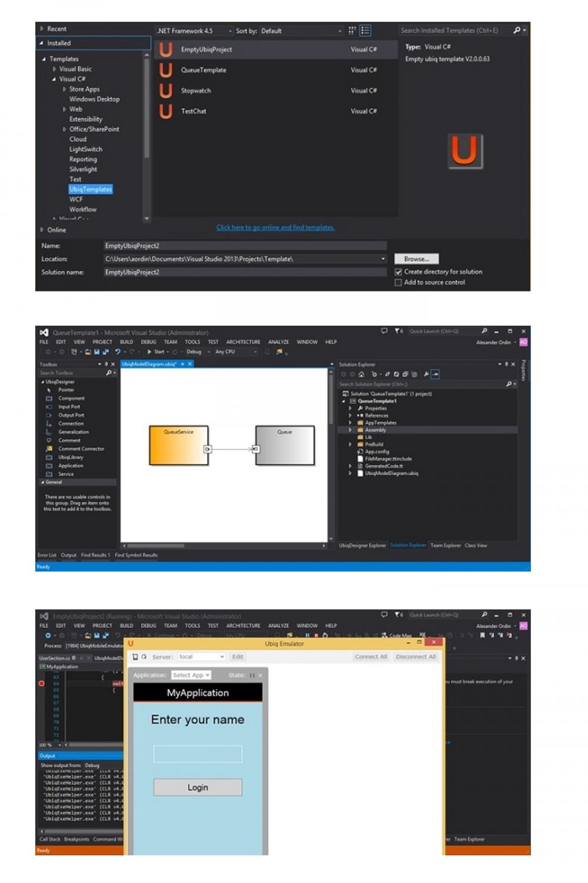
Task: Uncheck Create directory for solution
Action: 399,272
